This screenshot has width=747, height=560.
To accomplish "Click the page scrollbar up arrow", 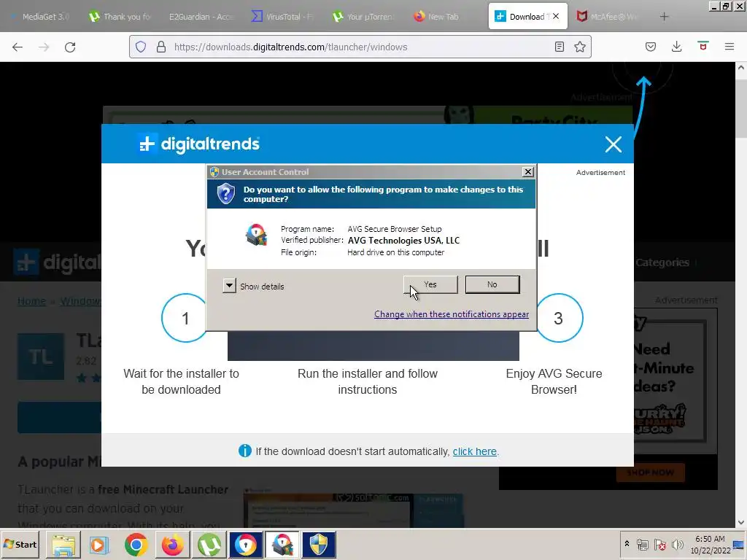I will coord(741,68).
